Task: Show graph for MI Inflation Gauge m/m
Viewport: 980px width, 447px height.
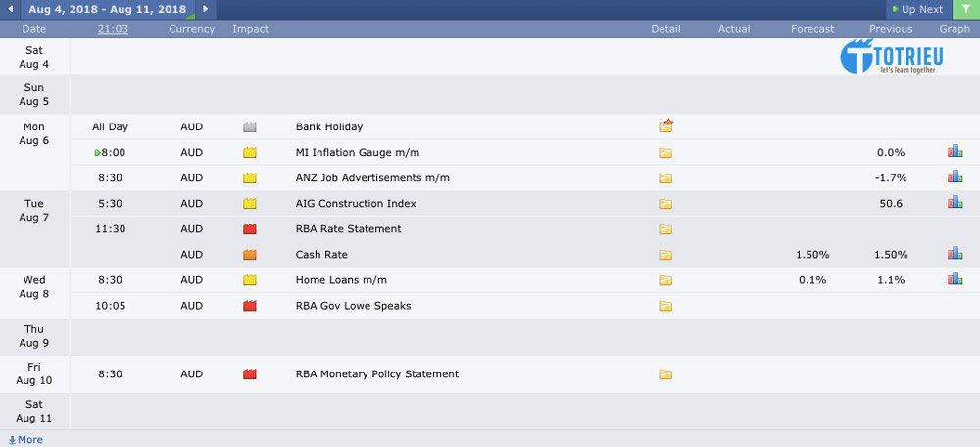Action: coord(955,152)
